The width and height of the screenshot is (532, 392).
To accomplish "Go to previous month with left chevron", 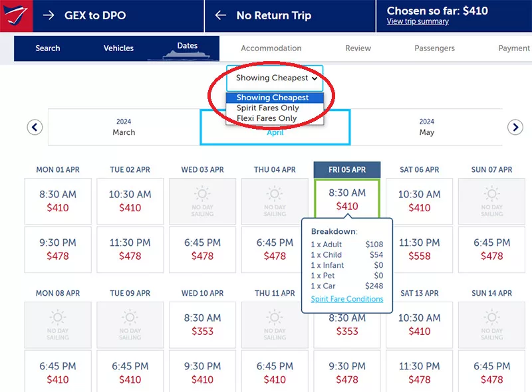I will point(35,127).
